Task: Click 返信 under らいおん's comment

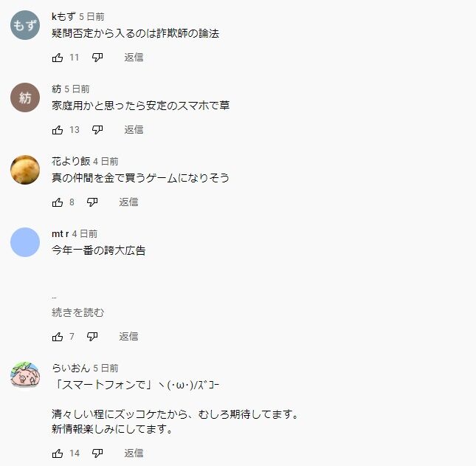Action: 134,453
